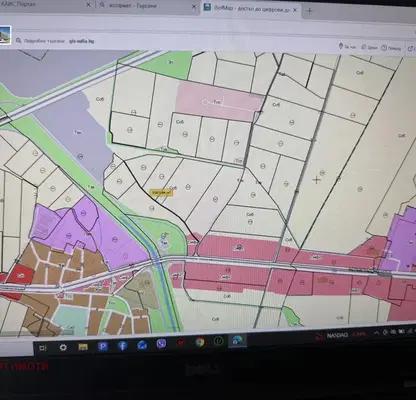Expand hidden system tray icons chevron
The height and width of the screenshot is (400, 416).
point(376,333)
